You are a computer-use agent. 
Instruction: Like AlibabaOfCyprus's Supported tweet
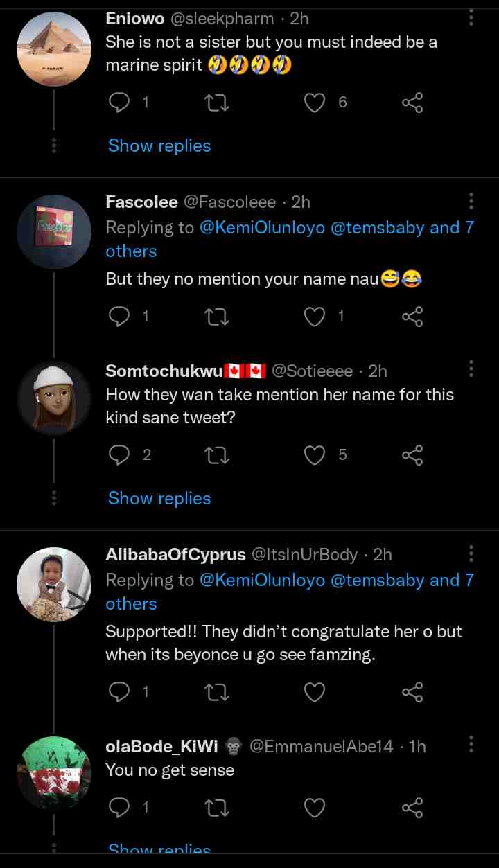(315, 692)
